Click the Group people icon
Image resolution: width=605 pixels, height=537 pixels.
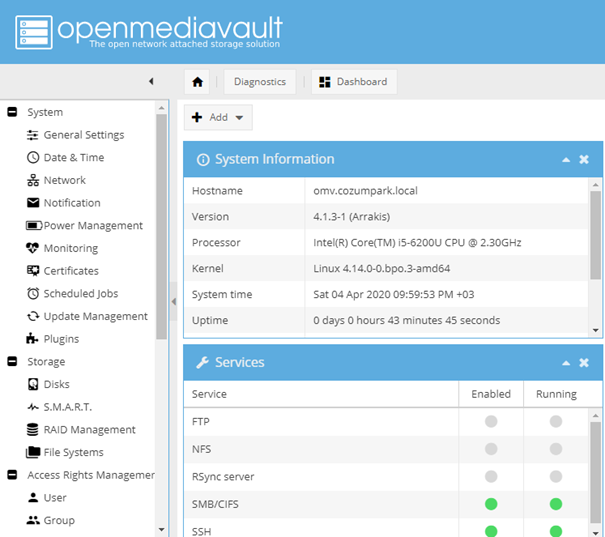pos(33,520)
